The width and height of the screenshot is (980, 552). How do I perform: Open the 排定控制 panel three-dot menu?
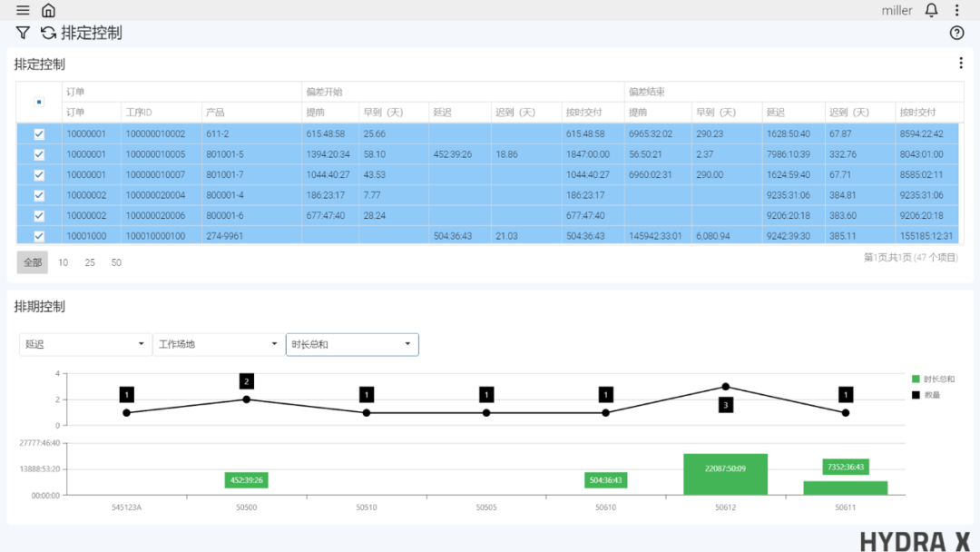pyautogui.click(x=961, y=64)
